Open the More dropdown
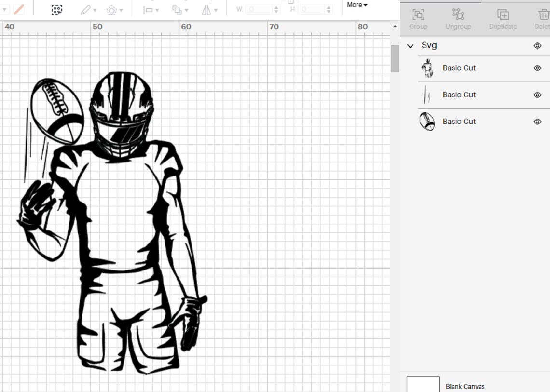The image size is (550, 392). click(356, 5)
